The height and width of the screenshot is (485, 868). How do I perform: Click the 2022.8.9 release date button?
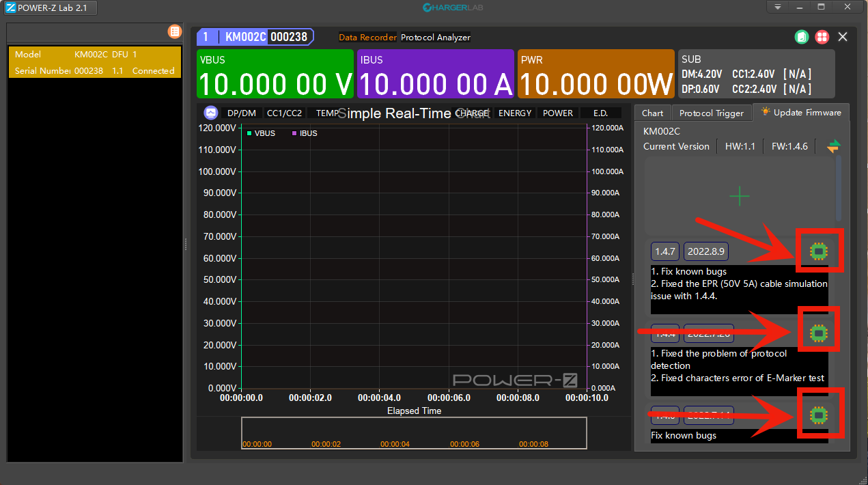(x=706, y=251)
